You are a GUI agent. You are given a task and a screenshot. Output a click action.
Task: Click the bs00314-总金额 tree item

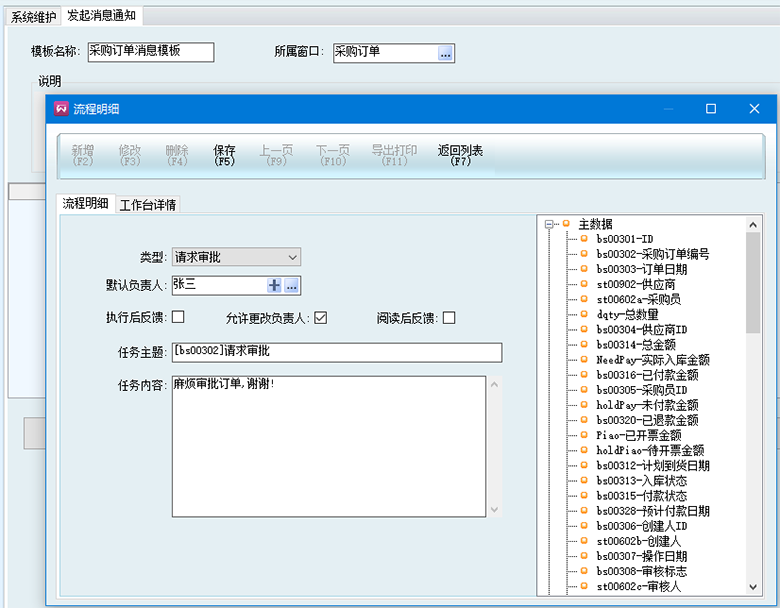(637, 344)
